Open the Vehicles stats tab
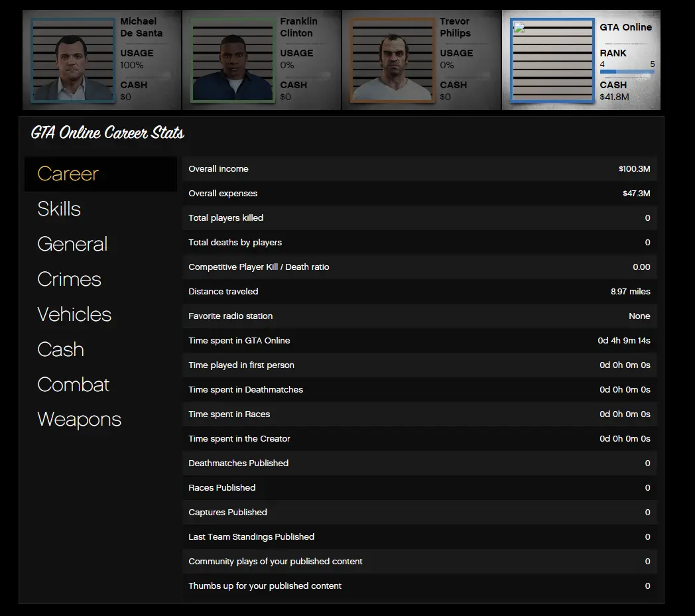The image size is (695, 616). pos(74,314)
